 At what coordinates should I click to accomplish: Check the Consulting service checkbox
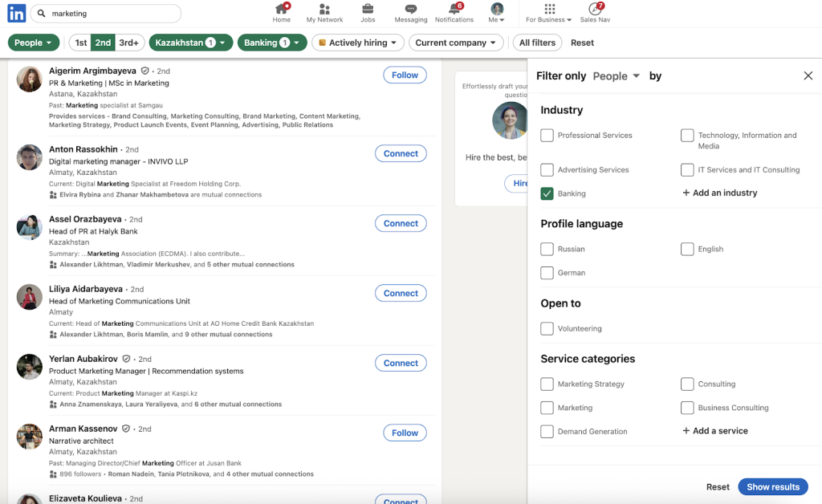(x=687, y=384)
